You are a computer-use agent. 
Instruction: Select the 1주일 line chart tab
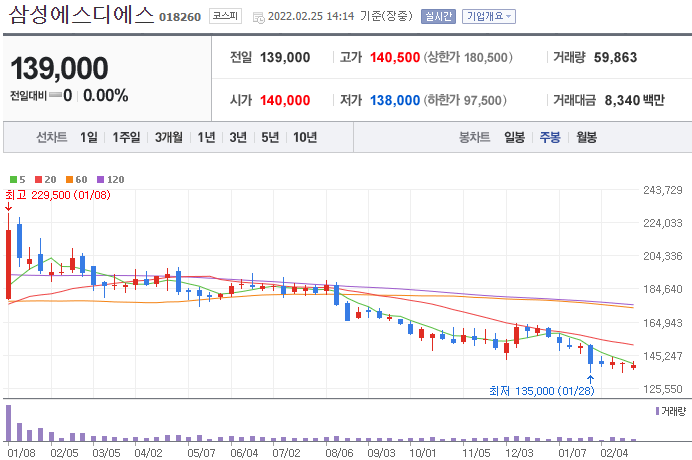click(126, 137)
